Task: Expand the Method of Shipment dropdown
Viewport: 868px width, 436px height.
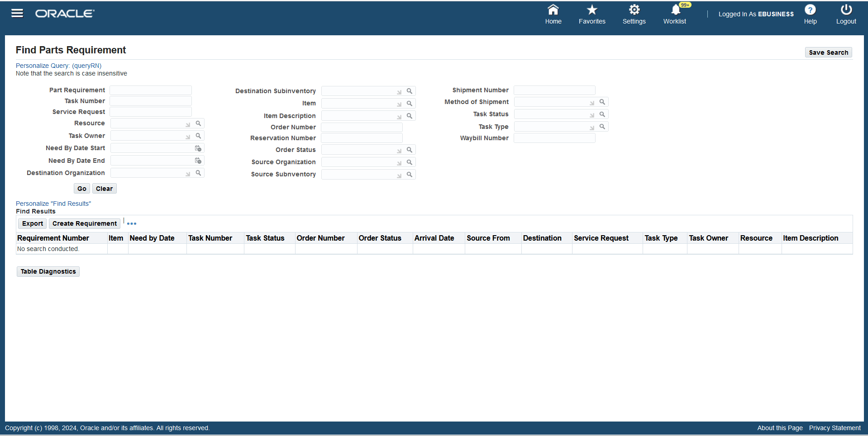Action: pyautogui.click(x=592, y=102)
